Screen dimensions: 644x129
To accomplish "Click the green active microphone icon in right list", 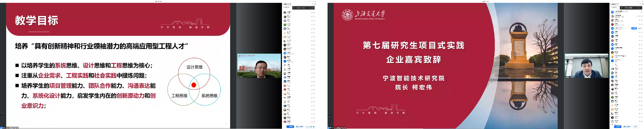I will (639, 32).
